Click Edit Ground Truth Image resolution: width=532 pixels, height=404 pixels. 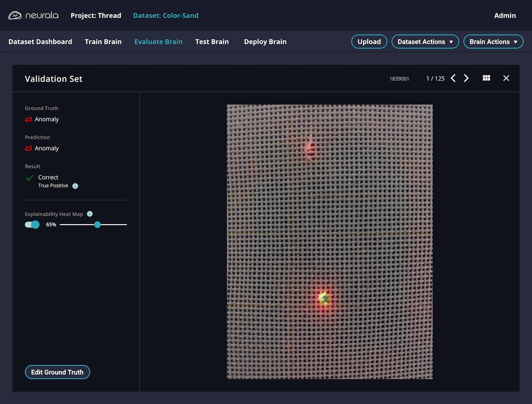click(57, 372)
